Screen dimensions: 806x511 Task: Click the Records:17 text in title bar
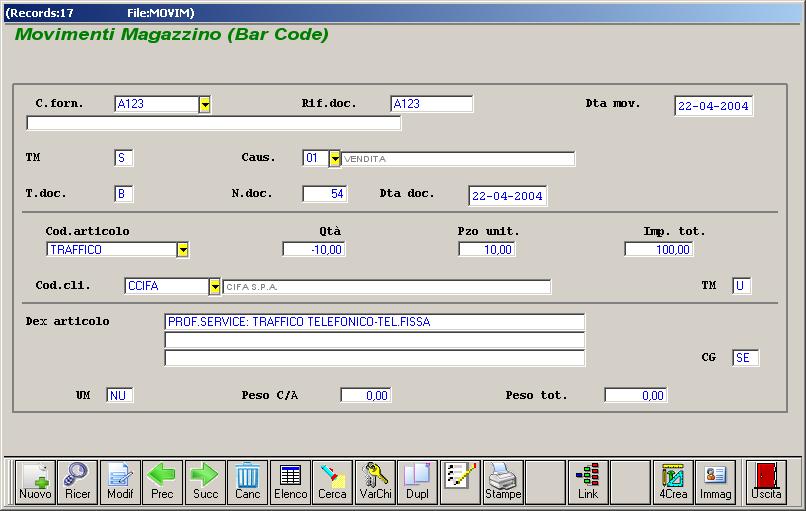40,13
